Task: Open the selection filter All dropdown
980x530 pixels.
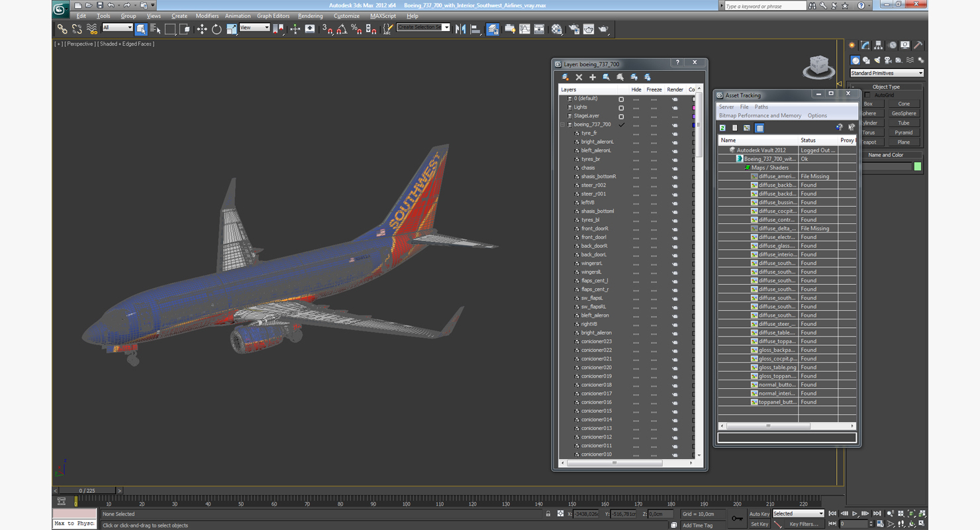Action: [x=117, y=28]
